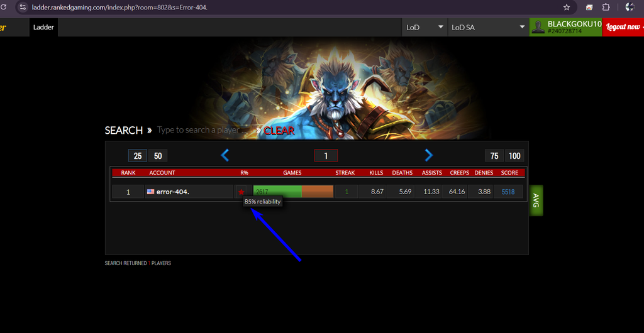Sort by the CREEPS column header
The height and width of the screenshot is (333, 644).
pyautogui.click(x=460, y=173)
